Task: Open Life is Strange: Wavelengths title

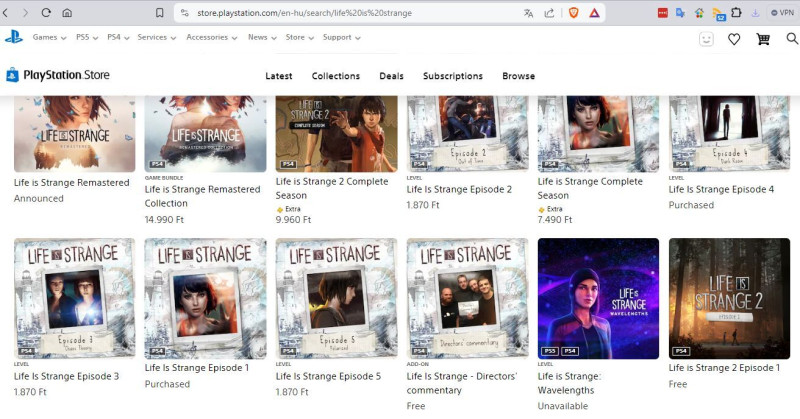Action: (x=569, y=383)
